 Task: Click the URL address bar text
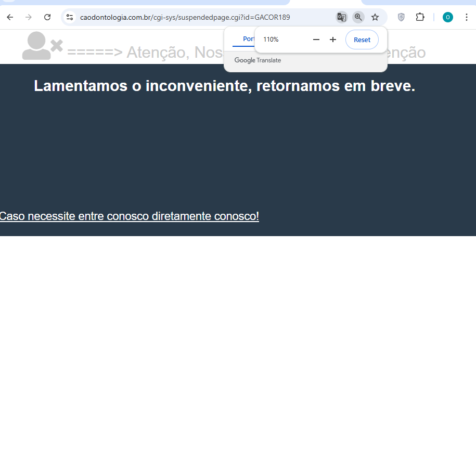(185, 17)
